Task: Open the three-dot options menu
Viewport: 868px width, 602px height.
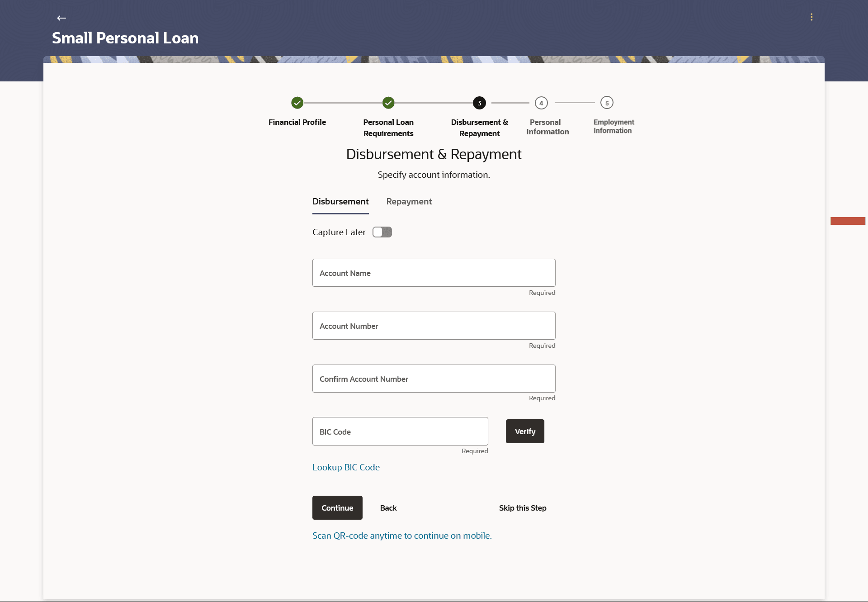Action: [811, 17]
